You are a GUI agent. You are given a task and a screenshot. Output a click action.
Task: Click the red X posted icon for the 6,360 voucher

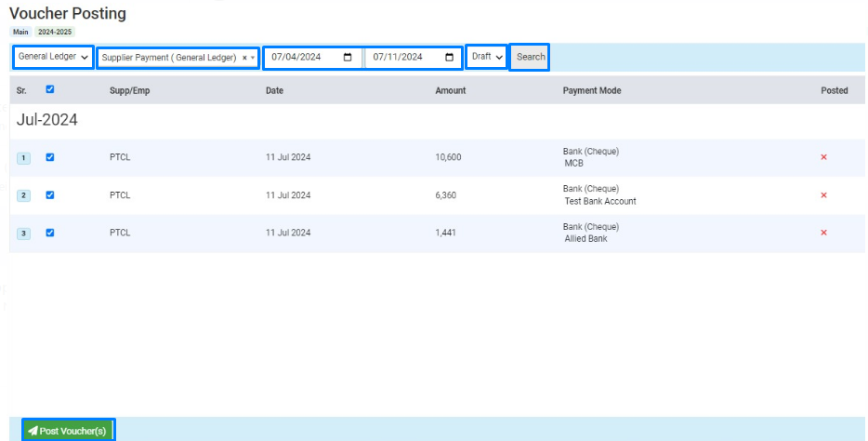pyautogui.click(x=823, y=195)
